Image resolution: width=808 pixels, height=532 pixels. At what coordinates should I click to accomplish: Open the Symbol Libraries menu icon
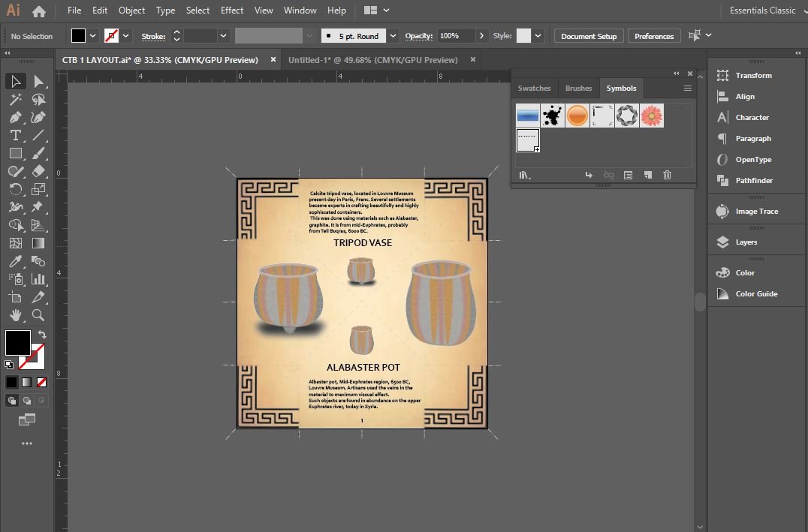[x=525, y=175]
